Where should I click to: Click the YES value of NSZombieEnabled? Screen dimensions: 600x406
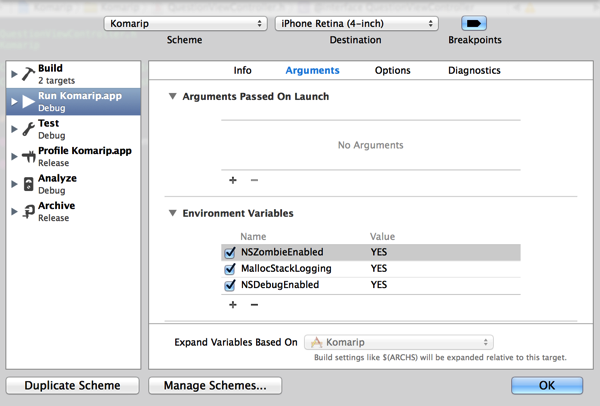tap(378, 252)
